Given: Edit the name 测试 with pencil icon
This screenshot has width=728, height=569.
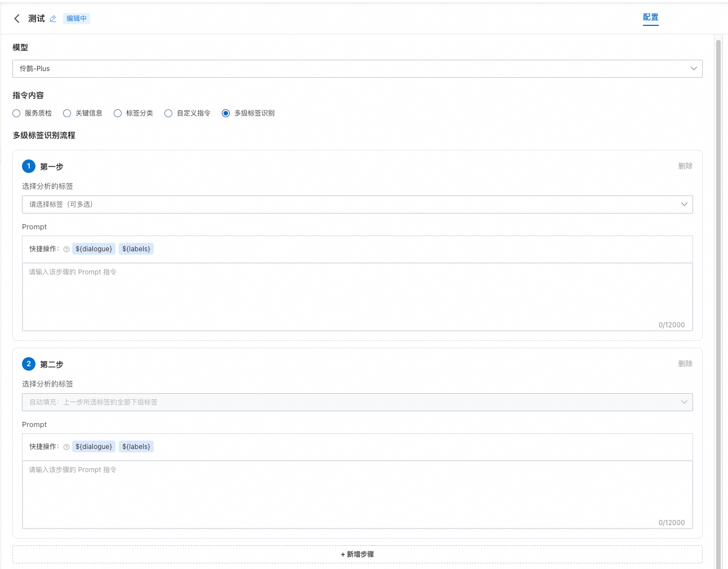Looking at the screenshot, I should coord(53,19).
